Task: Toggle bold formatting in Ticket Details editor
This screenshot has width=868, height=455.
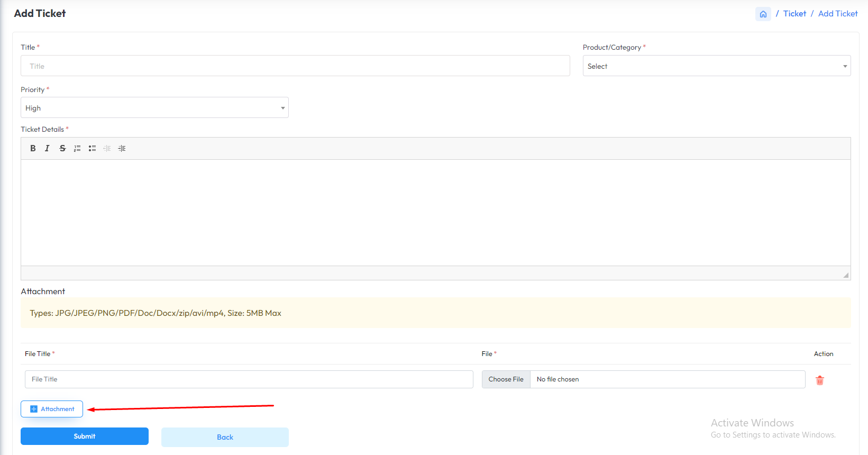Action: pyautogui.click(x=33, y=149)
